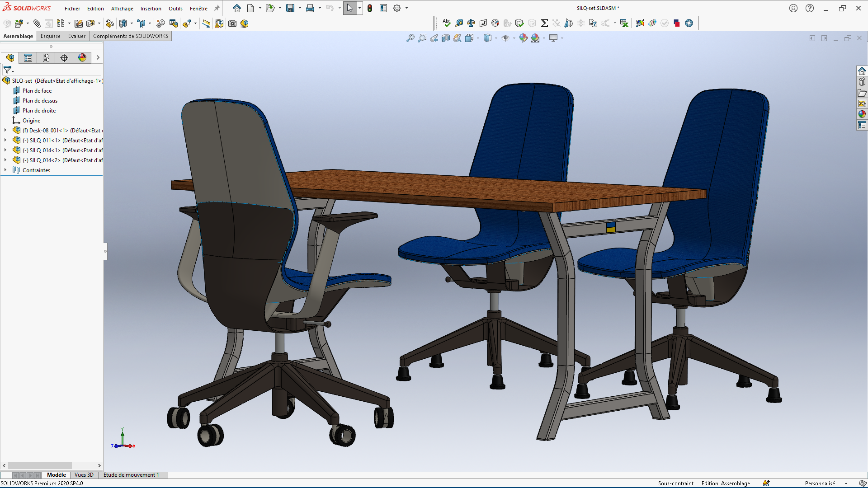Open Mass Properties scales icon
The height and width of the screenshot is (488, 868).
pos(471,23)
